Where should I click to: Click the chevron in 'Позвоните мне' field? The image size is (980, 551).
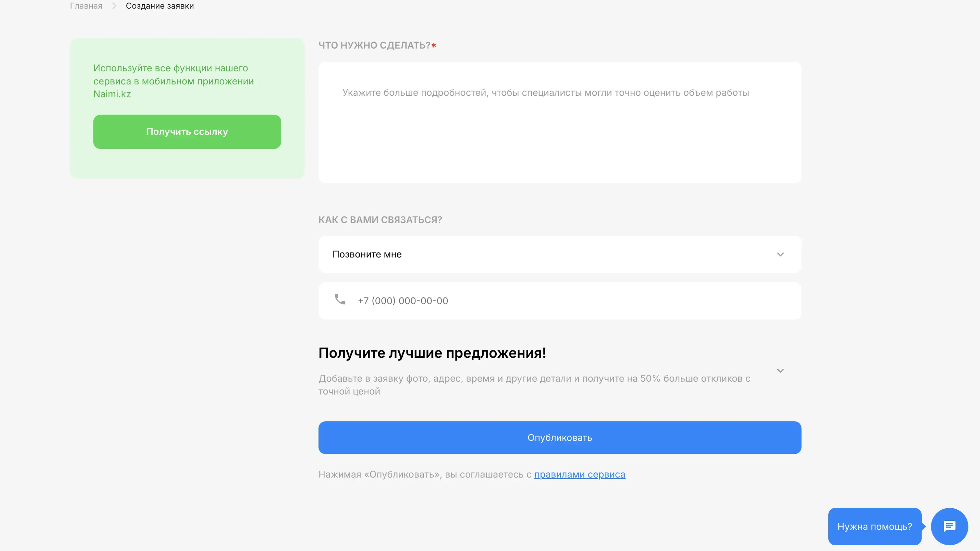(780, 254)
